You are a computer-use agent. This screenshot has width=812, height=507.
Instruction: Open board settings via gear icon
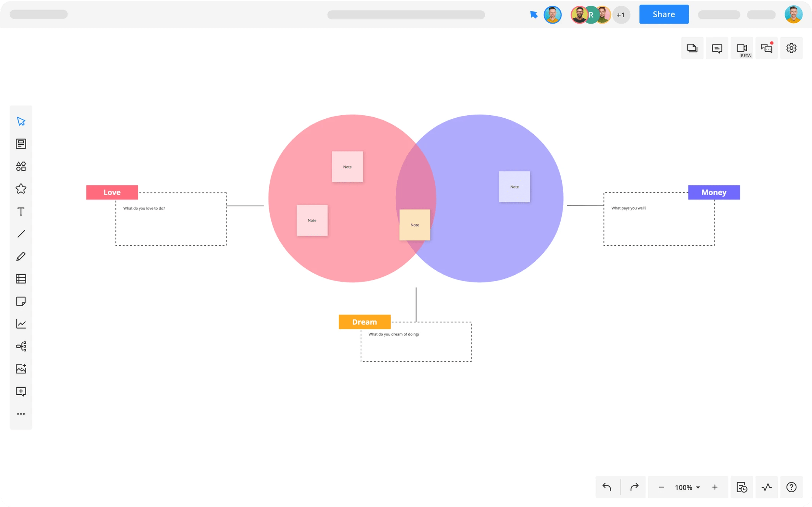tap(791, 48)
